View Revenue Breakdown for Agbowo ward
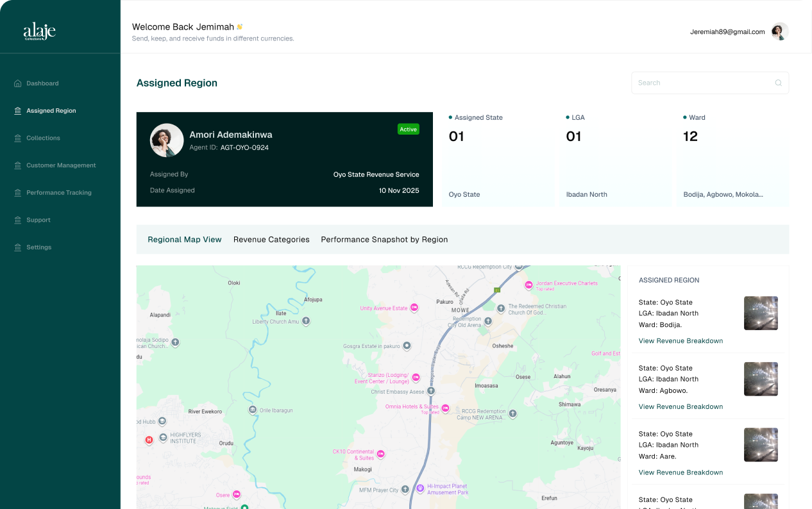This screenshot has width=812, height=509. pyautogui.click(x=681, y=406)
